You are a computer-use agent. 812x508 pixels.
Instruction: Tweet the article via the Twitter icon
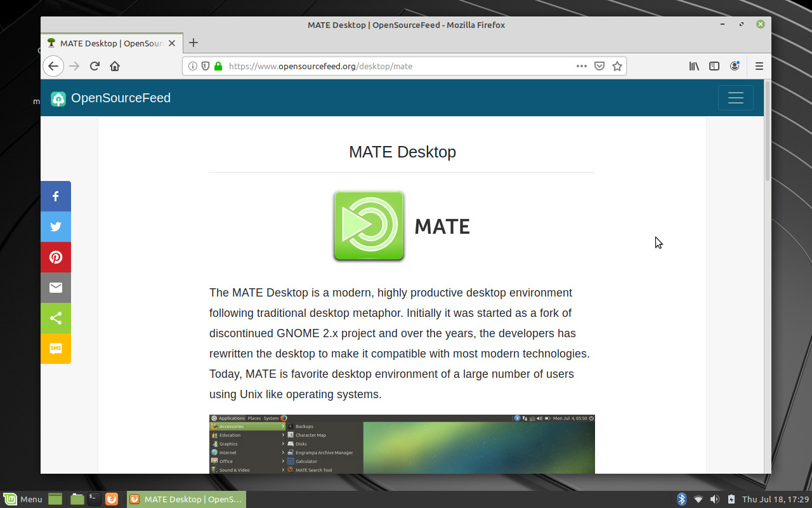(x=55, y=227)
